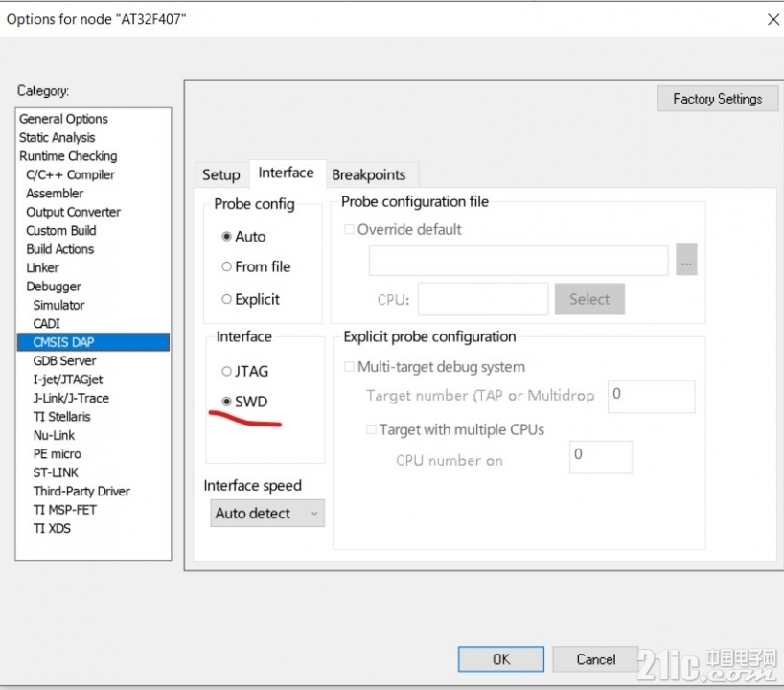The image size is (784, 690).
Task: Select Nu-Link category
Action: pyautogui.click(x=54, y=435)
